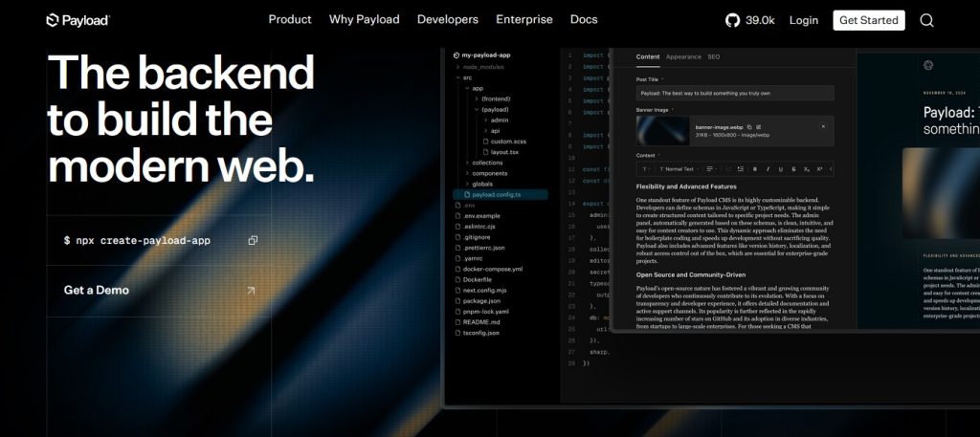The height and width of the screenshot is (437, 980).
Task: Click the indent icon in the editor toolbar
Action: [741, 169]
